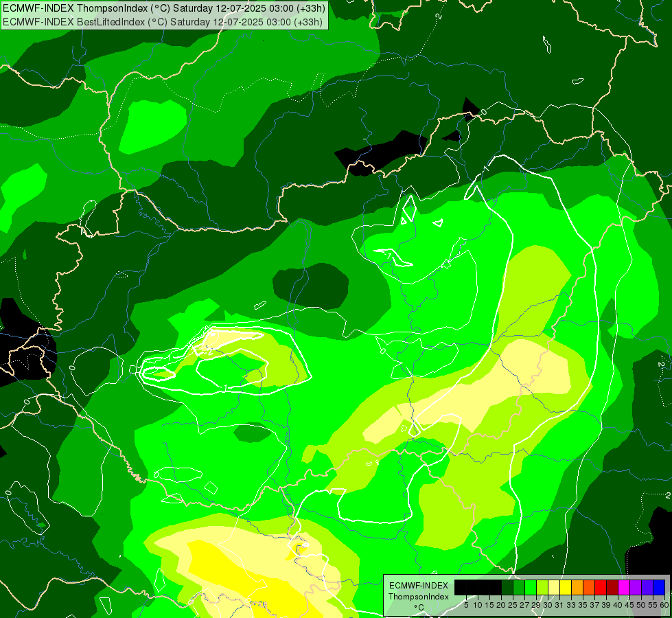Click the legend label "ThompsonIndex"
Image resolution: width=672 pixels, height=618 pixels.
(x=419, y=597)
